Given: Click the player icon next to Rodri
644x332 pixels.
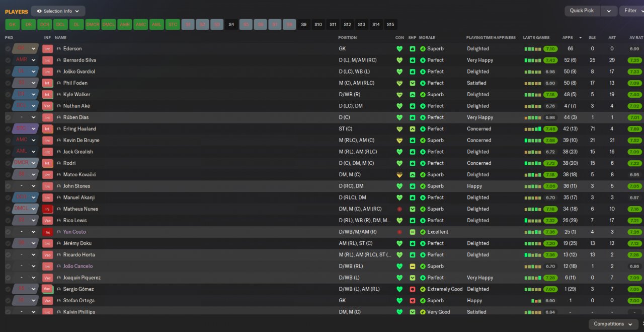Looking at the screenshot, I should tap(59, 163).
